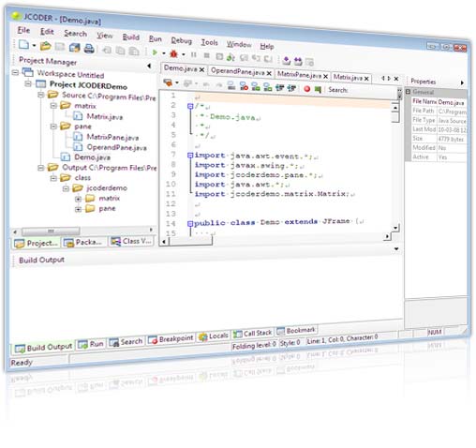Click the Clear Bookmarks red-dot icon
This screenshot has width=476, height=448.
[x=244, y=86]
